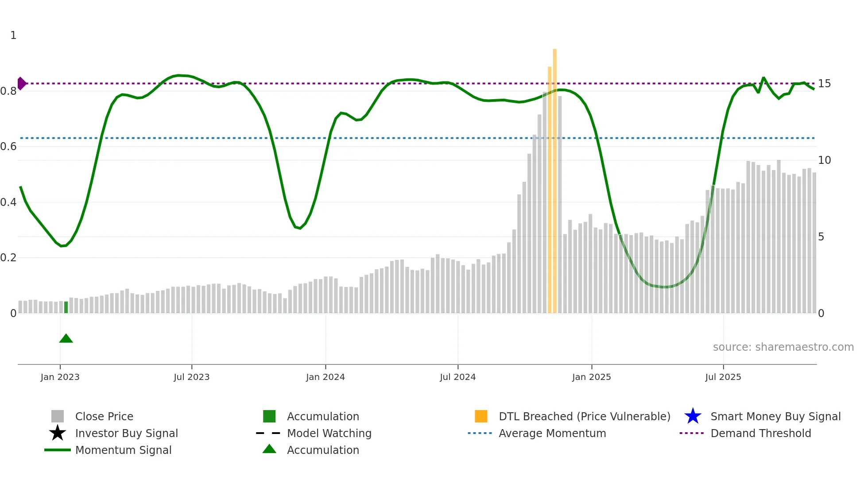Toggle Average Momentum legend entry
Viewport: 868px width, 488px height.
[x=552, y=433]
